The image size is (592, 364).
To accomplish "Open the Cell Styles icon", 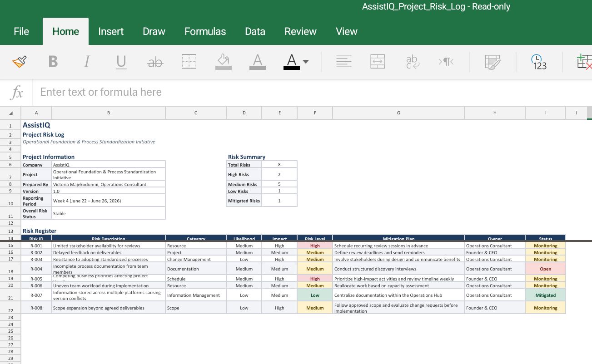I will pyautogui.click(x=493, y=62).
